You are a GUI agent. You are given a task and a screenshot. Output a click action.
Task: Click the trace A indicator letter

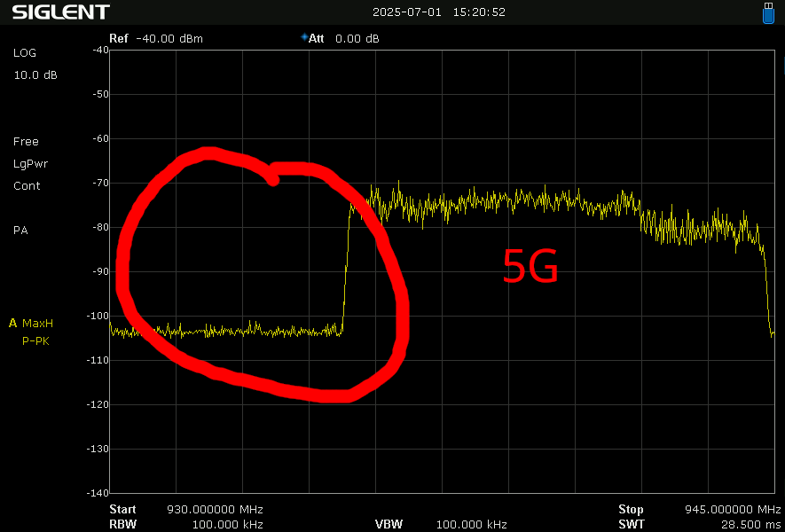point(13,323)
